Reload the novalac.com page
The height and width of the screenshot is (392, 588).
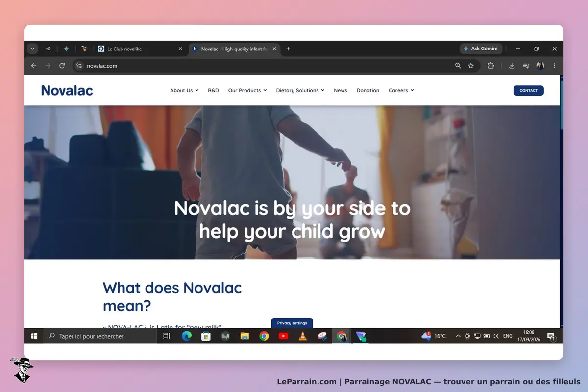click(x=62, y=66)
